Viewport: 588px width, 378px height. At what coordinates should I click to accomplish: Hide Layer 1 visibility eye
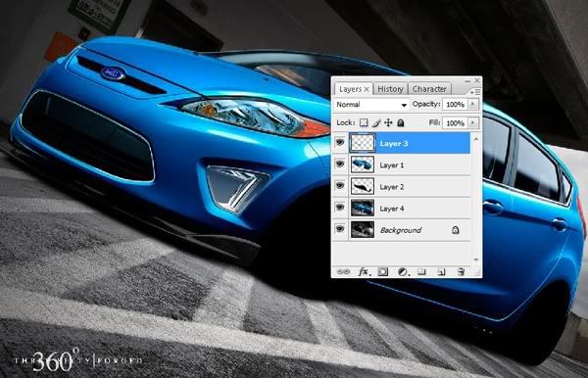pyautogui.click(x=340, y=165)
